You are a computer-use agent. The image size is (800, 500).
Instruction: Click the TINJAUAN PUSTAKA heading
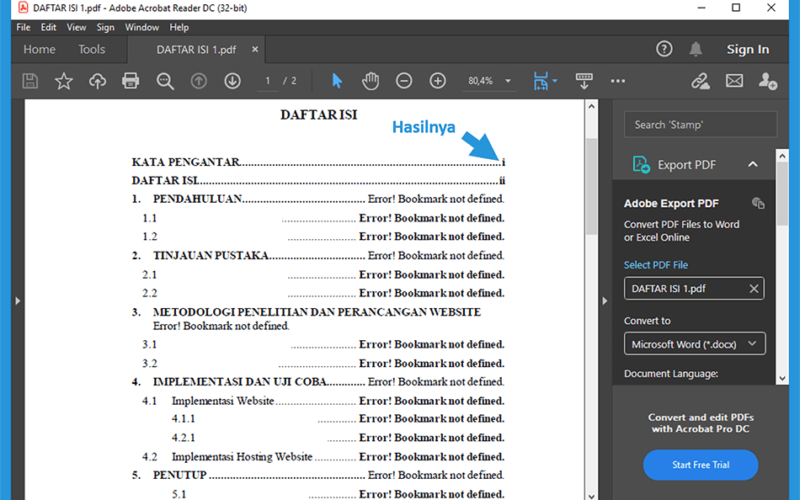click(x=211, y=256)
